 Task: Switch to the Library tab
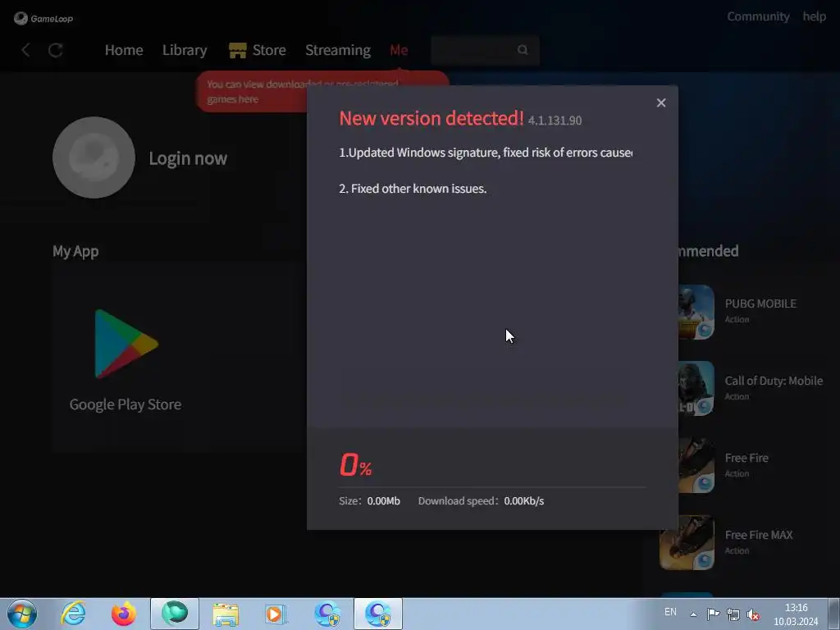[185, 50]
